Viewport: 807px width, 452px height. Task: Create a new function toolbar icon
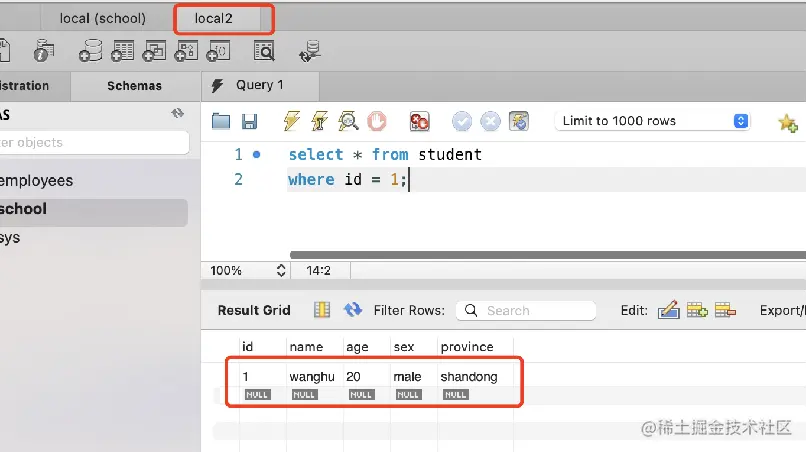tap(218, 50)
